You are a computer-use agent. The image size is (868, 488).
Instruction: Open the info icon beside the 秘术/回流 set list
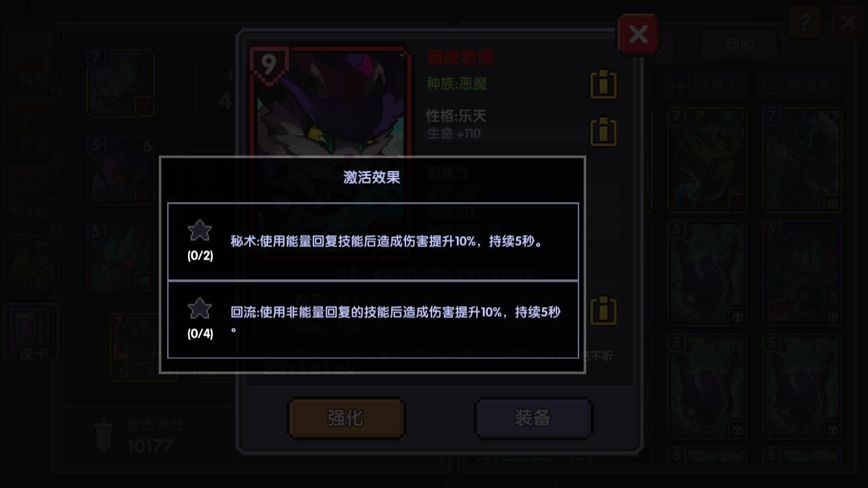click(603, 310)
